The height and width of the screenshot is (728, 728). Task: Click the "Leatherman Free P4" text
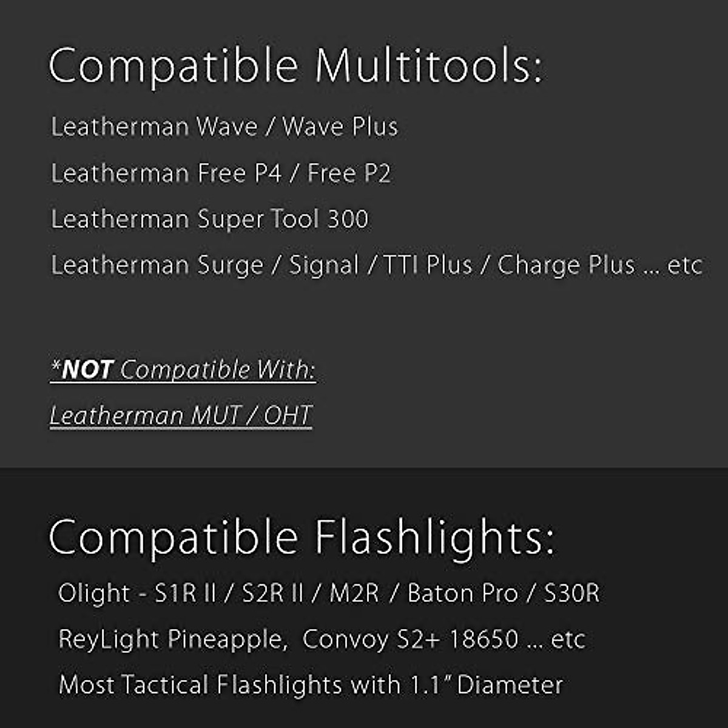coord(166,174)
